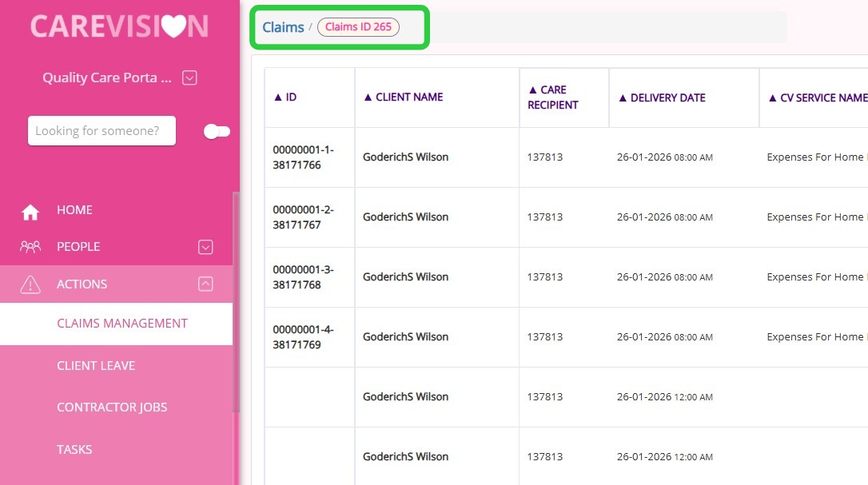Click GoderichS Wilson in row 38171768
868x485 pixels.
(x=405, y=276)
